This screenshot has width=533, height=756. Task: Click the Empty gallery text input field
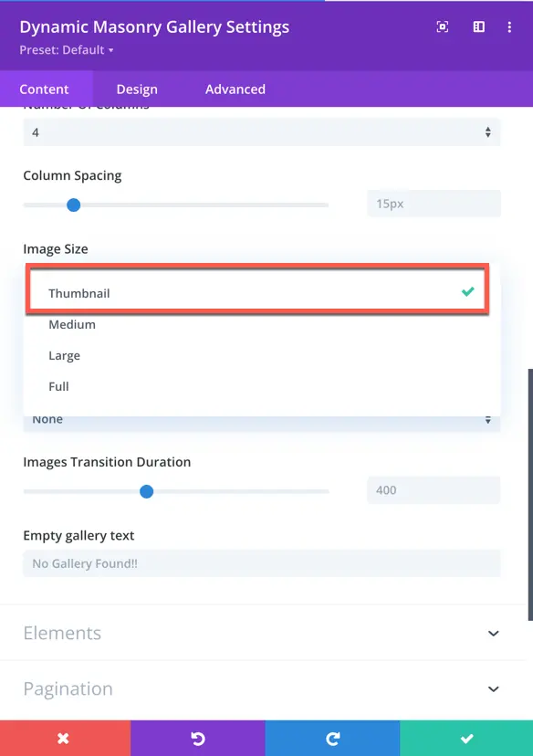(x=262, y=563)
